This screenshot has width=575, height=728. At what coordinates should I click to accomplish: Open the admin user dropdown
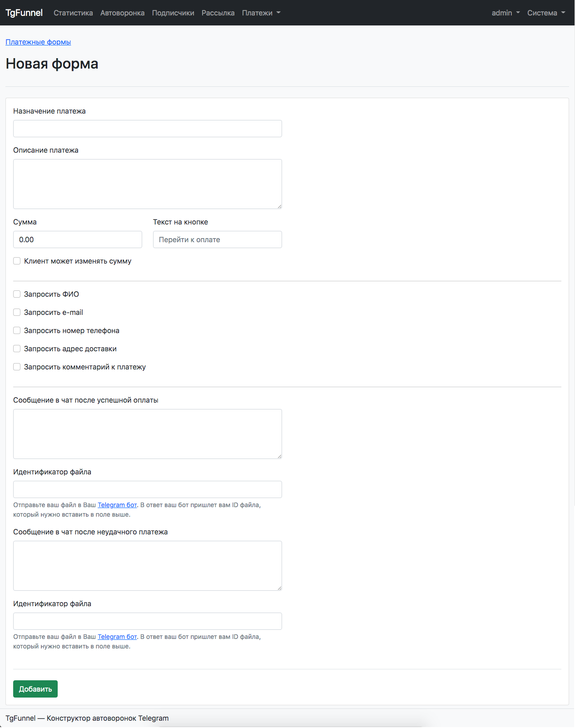(x=505, y=13)
